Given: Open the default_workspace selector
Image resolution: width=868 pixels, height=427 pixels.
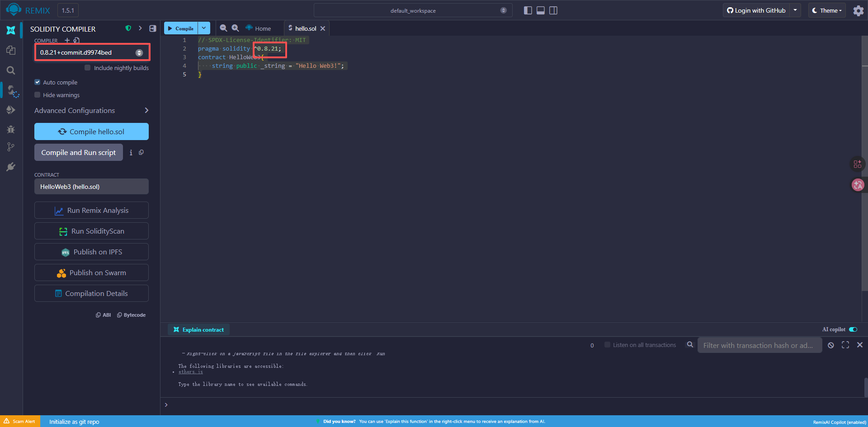Looking at the screenshot, I should tap(413, 10).
